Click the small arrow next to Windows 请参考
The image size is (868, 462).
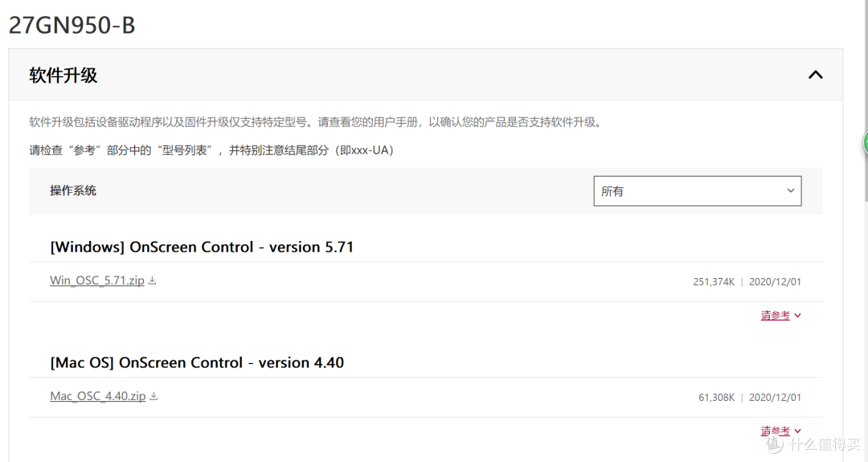pos(798,316)
